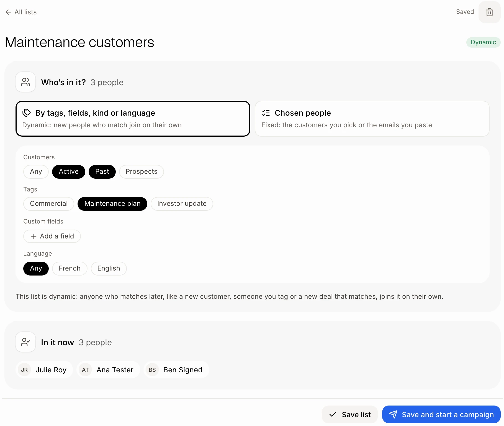The image size is (504, 426).
Task: Click the Maintenance customers title
Action: [79, 42]
